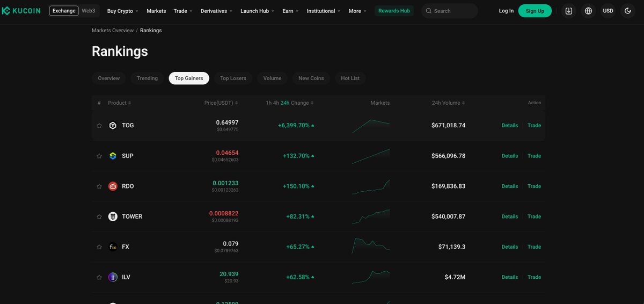Click the FX coin icon
The height and width of the screenshot is (304, 644).
coord(113,247)
